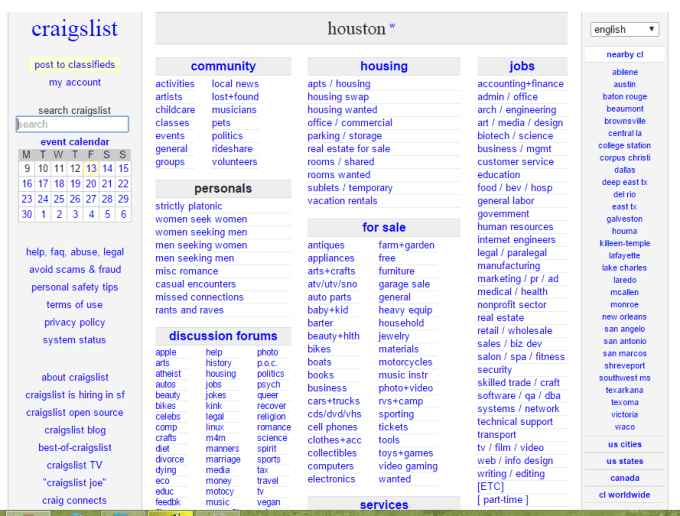Click the craigslist logo link

pos(75,29)
